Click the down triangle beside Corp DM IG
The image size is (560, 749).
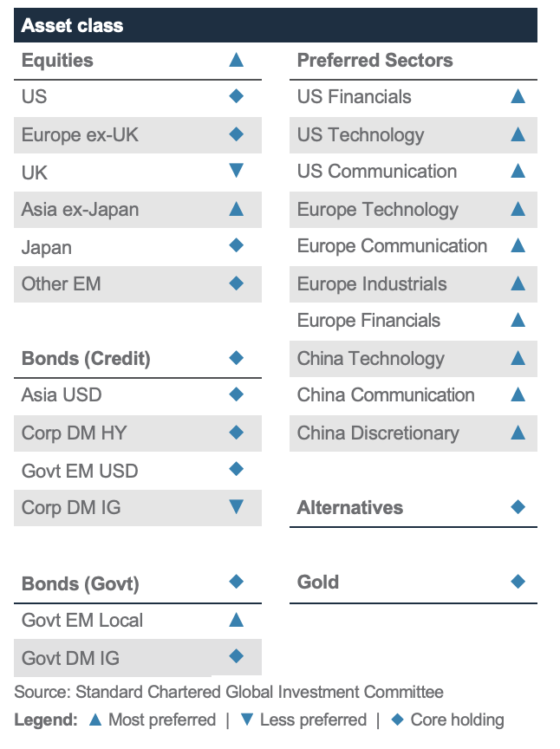(x=236, y=507)
